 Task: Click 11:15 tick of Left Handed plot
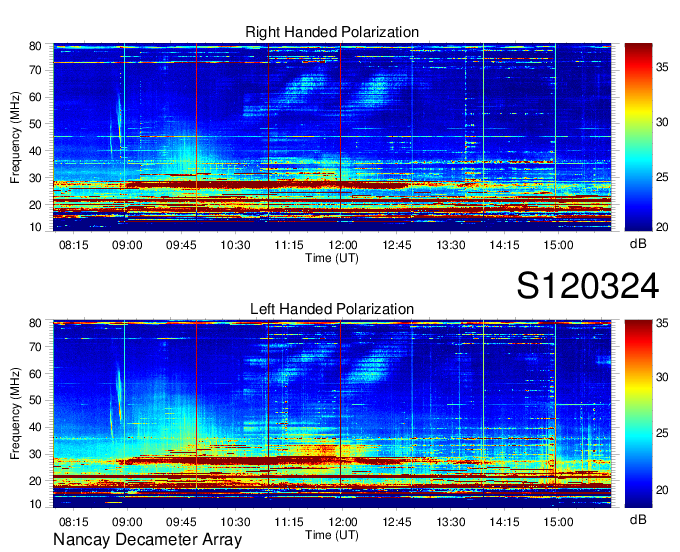coord(289,522)
